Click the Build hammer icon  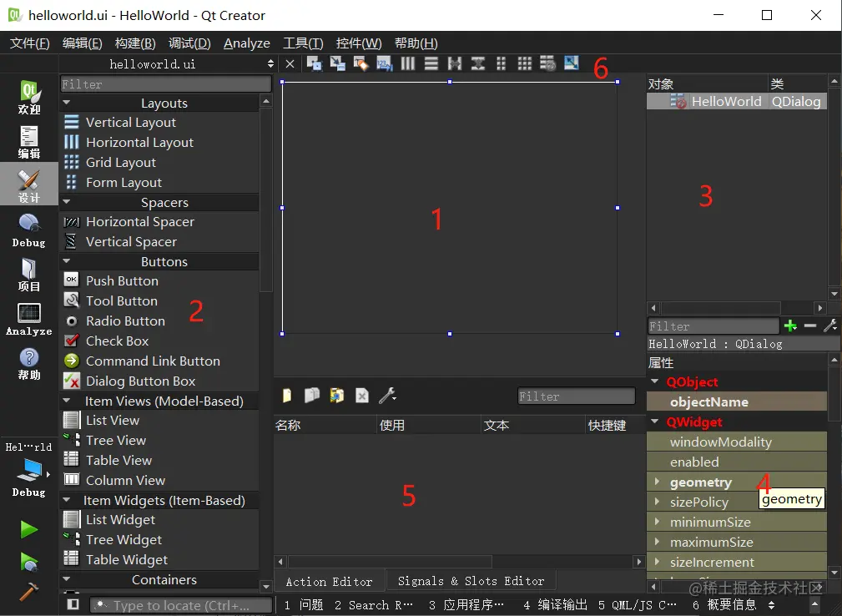pos(29,593)
